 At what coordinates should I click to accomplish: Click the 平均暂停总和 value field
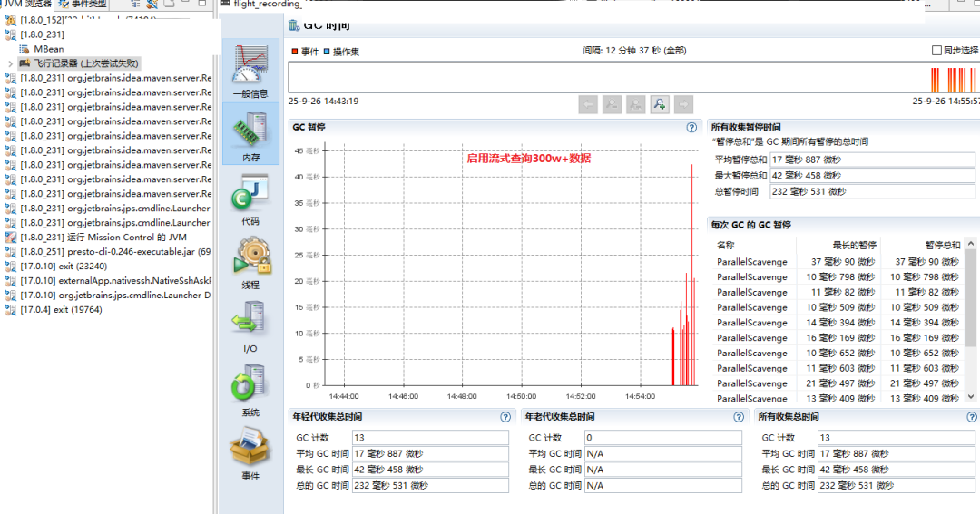pyautogui.click(x=872, y=160)
